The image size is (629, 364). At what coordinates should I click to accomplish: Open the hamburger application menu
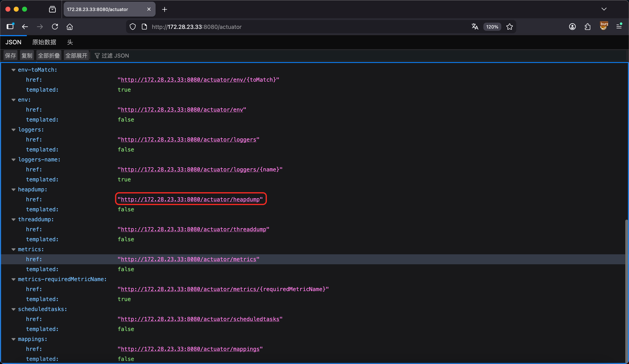[x=619, y=27]
